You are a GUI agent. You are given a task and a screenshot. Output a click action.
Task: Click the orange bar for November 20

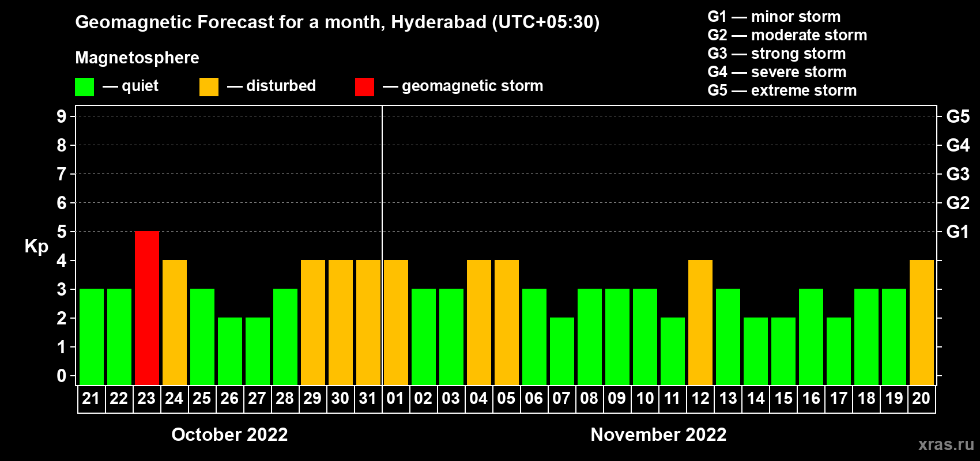pyautogui.click(x=922, y=323)
